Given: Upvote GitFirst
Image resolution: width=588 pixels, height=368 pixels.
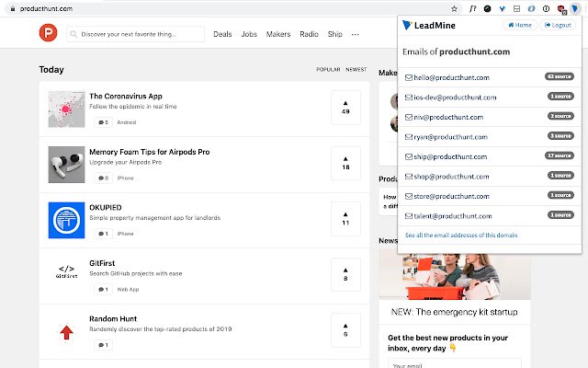Looking at the screenshot, I should coord(345,274).
